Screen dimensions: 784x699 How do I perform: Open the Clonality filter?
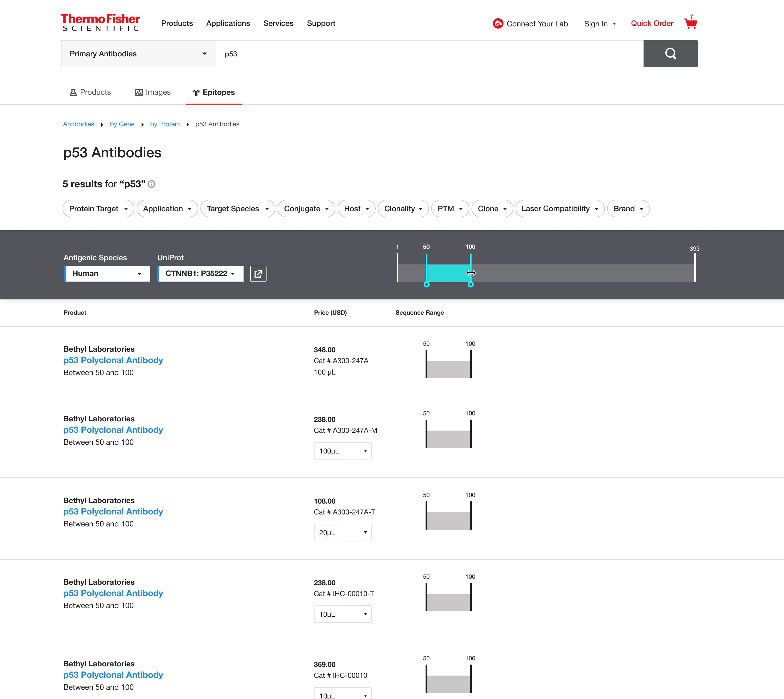403,209
